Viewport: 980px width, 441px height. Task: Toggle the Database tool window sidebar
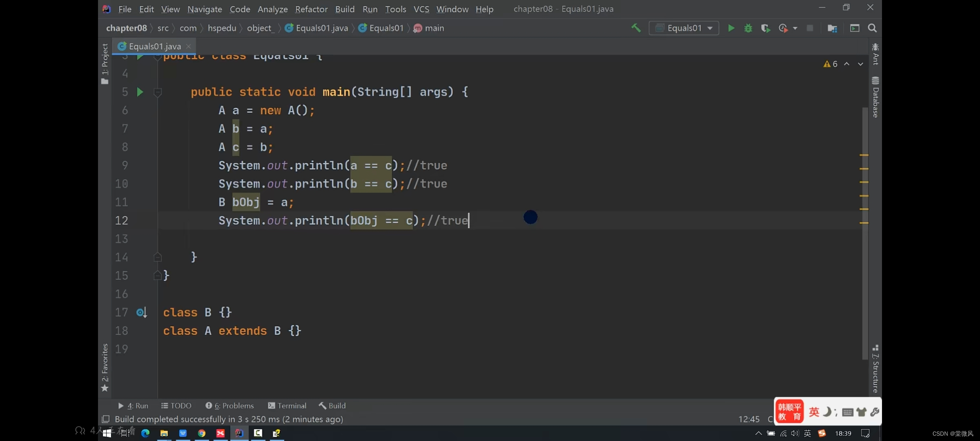click(875, 97)
